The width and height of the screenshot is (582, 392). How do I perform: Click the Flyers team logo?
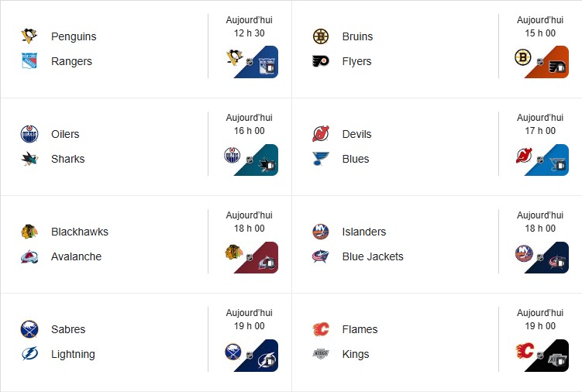[320, 61]
